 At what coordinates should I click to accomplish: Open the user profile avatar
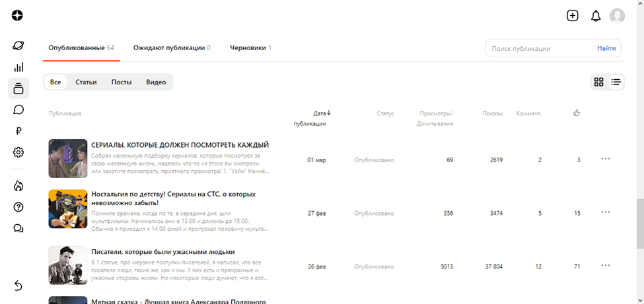click(x=618, y=16)
